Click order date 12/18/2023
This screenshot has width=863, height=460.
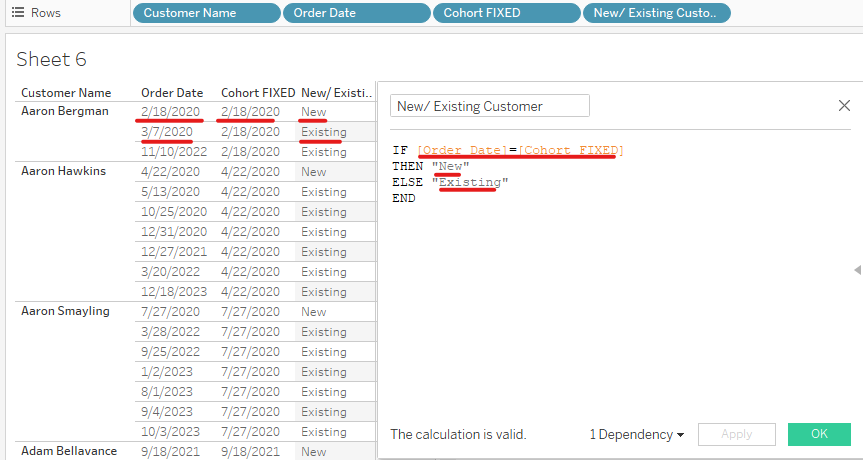174,292
